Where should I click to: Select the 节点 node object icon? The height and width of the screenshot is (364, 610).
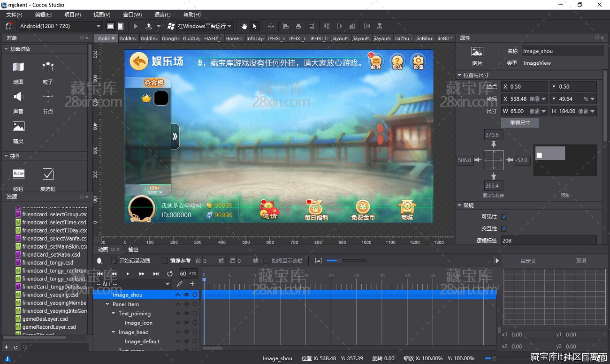click(48, 97)
